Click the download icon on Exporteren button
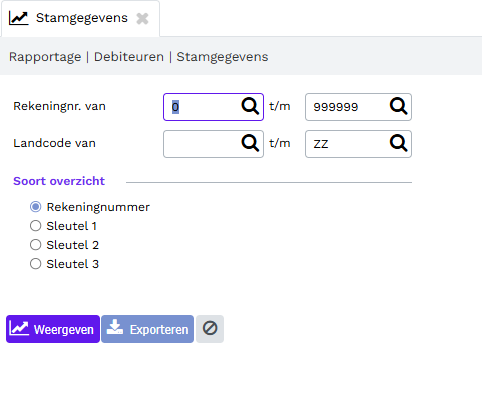The image size is (482, 396). tap(115, 327)
